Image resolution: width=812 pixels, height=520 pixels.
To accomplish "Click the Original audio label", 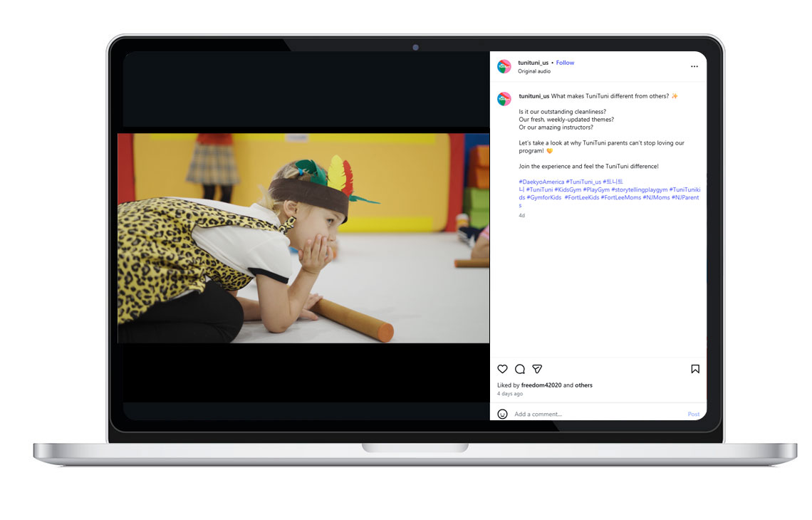I will point(533,71).
